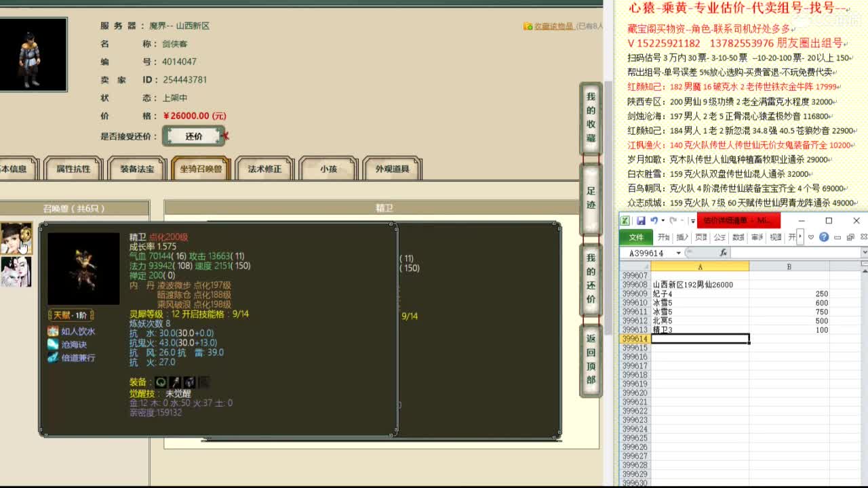Image resolution: width=868 pixels, height=488 pixels.
Task: Select column A header in Excel
Action: (x=700, y=267)
